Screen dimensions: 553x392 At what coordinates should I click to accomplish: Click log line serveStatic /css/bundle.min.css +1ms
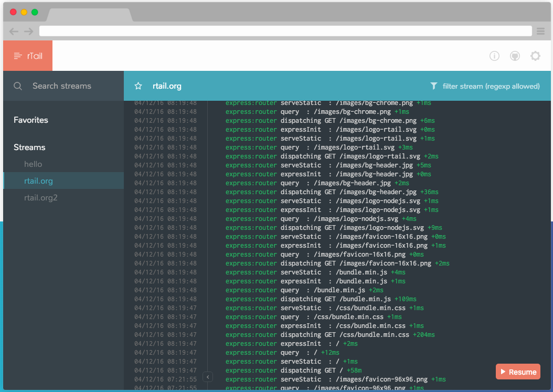[x=324, y=308]
